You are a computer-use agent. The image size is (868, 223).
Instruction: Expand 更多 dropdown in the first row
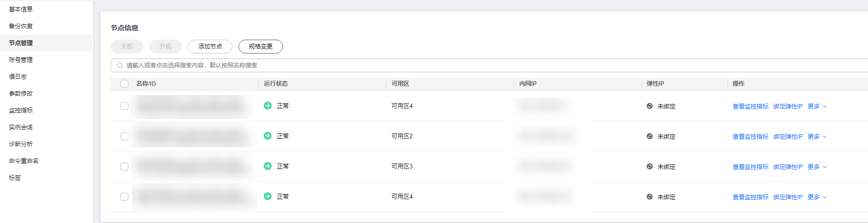pos(816,107)
